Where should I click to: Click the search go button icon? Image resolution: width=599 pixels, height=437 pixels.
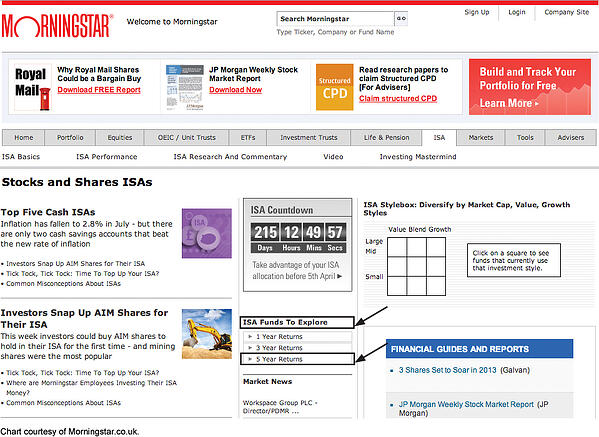coord(401,18)
